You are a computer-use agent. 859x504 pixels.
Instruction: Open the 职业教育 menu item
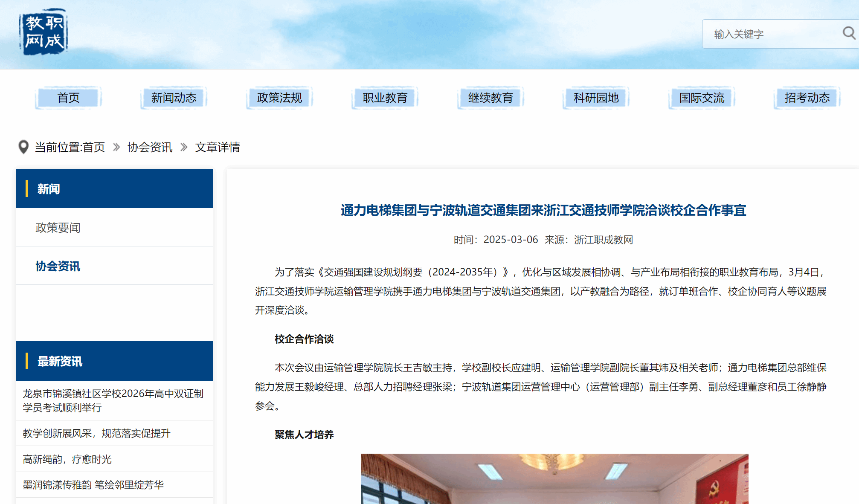tap(385, 98)
